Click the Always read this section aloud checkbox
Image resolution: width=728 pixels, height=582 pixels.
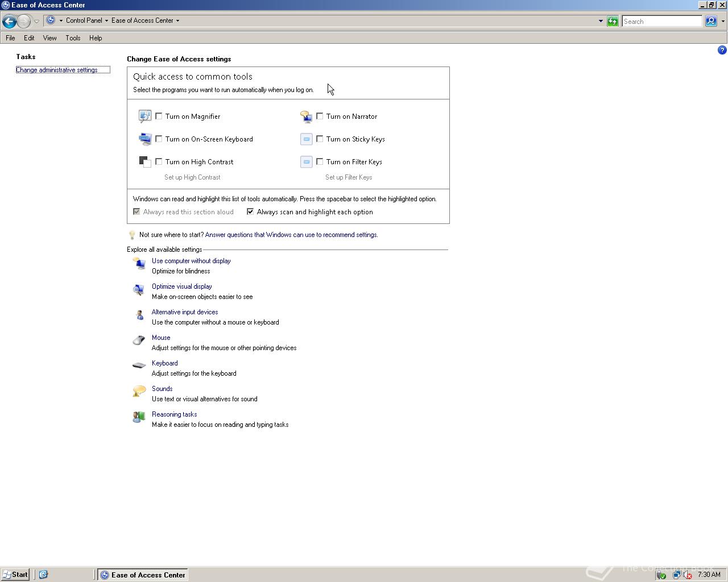[136, 211]
